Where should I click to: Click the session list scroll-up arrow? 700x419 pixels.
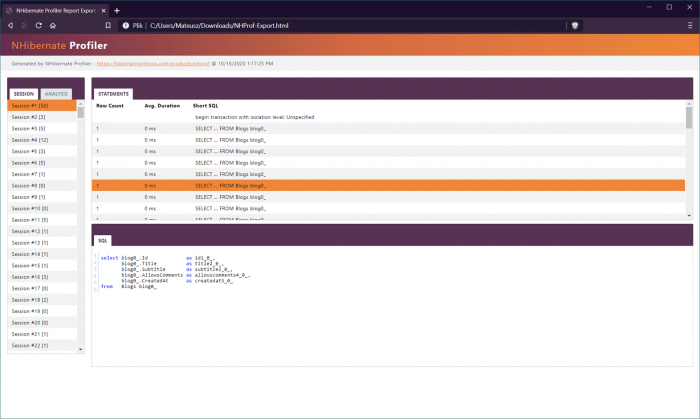click(x=81, y=104)
